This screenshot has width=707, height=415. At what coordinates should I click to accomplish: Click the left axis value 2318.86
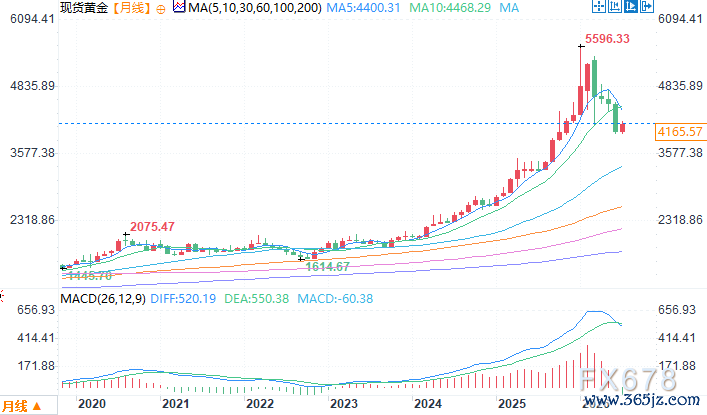(x=32, y=220)
